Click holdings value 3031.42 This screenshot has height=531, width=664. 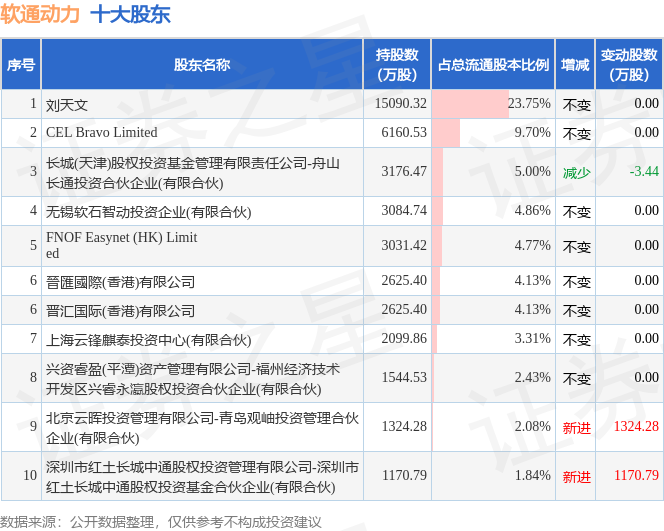[404, 246]
